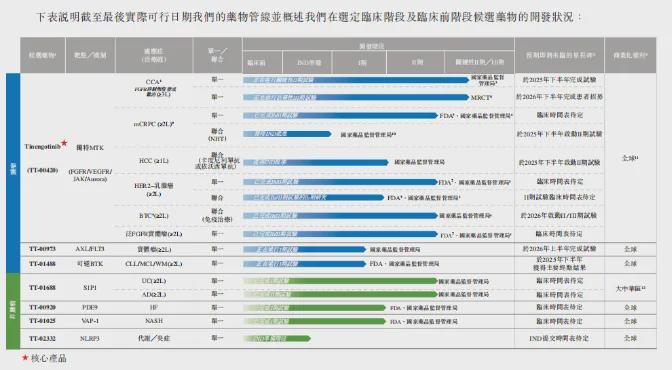This screenshot has width=672, height=370.
Task: Click the TT-02332 drug code
Action: pyautogui.click(x=42, y=338)
